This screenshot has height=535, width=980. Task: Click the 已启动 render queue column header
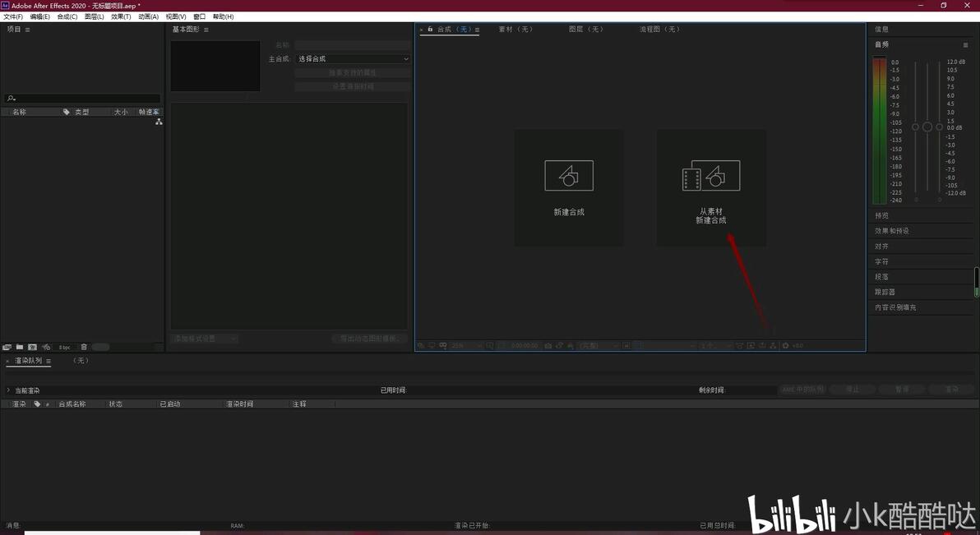(170, 404)
